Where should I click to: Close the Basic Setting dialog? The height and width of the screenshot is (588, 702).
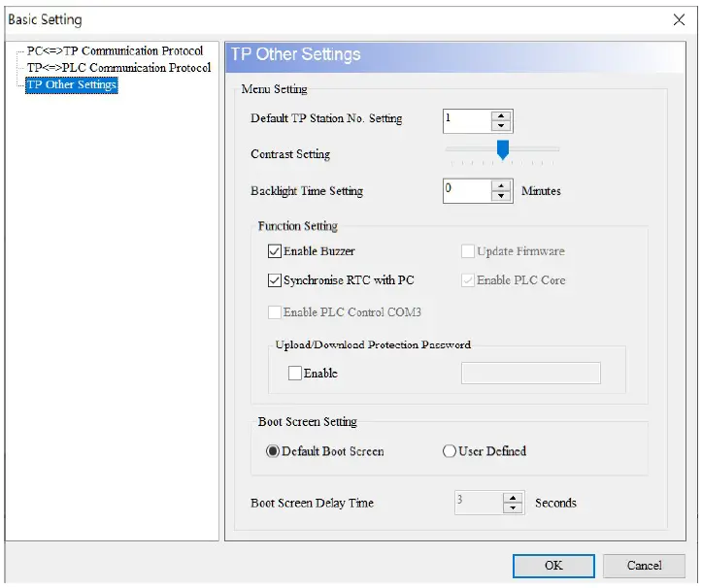[x=679, y=19]
